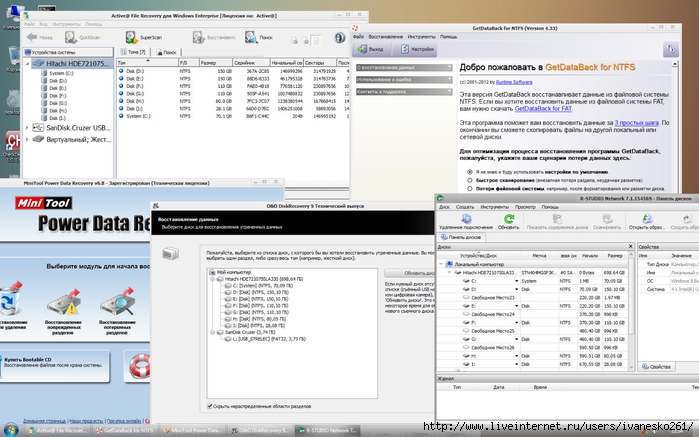
Task: Click Показать содержимое диска in R-Studio
Action: point(557,222)
